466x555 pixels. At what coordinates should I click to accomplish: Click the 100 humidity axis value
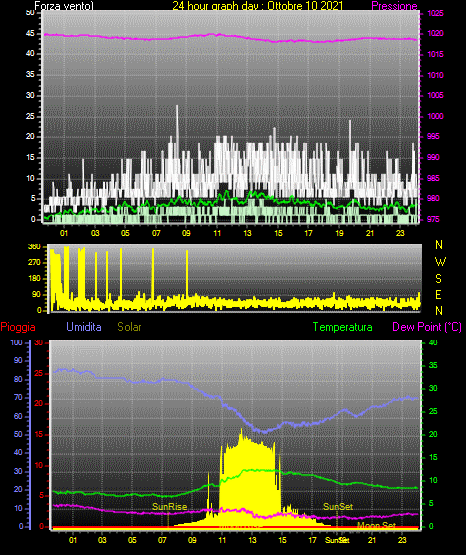pyautogui.click(x=16, y=343)
